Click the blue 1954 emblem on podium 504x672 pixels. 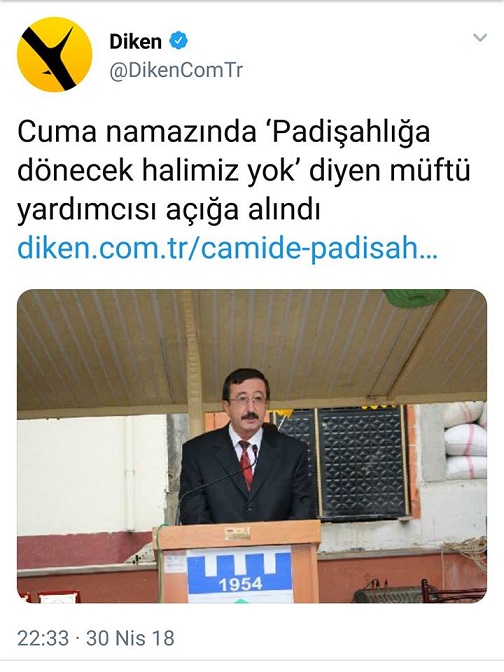tap(240, 576)
